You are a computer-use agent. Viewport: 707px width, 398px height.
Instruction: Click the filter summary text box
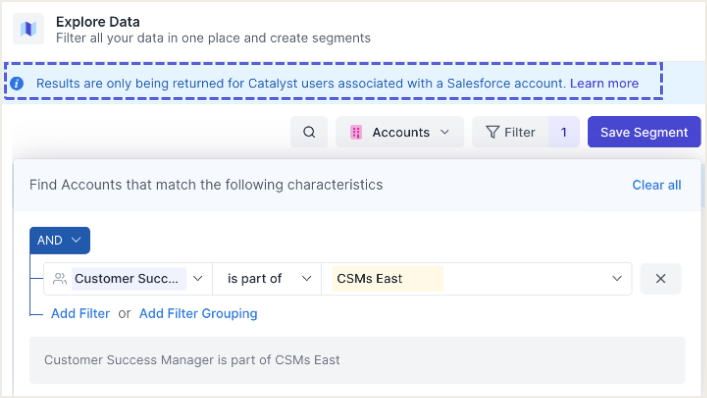[357, 360]
